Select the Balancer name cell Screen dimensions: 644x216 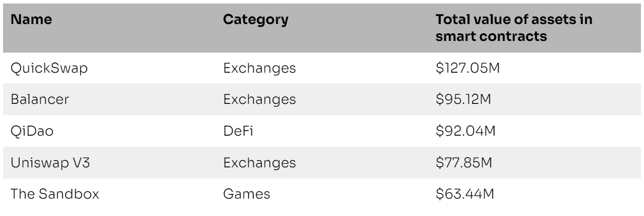click(x=40, y=97)
